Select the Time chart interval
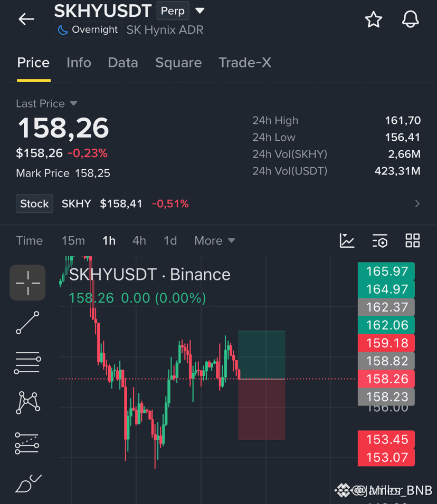The width and height of the screenshot is (437, 504). (29, 241)
